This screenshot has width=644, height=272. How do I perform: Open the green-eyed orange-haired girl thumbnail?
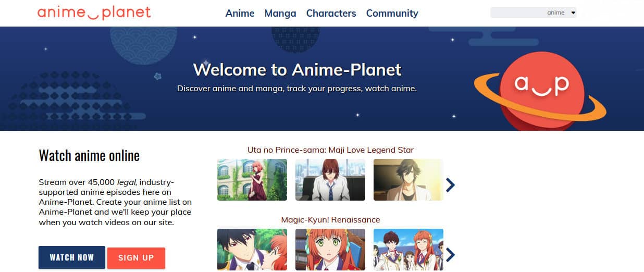click(x=330, y=250)
